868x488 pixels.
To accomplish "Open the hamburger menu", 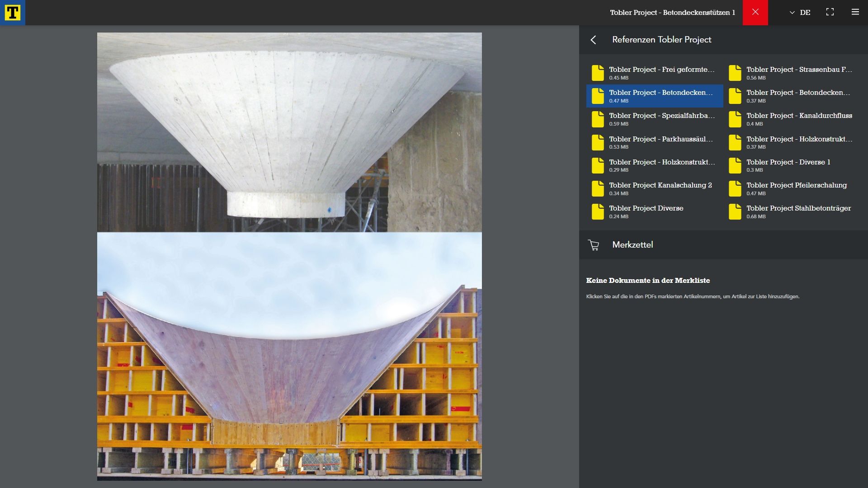I will [x=855, y=12].
